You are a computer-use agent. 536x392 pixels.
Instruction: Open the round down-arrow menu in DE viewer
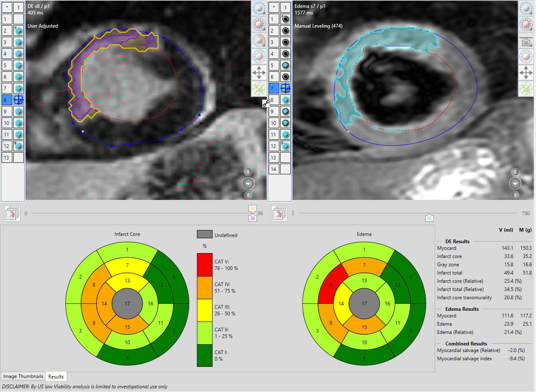248,183
